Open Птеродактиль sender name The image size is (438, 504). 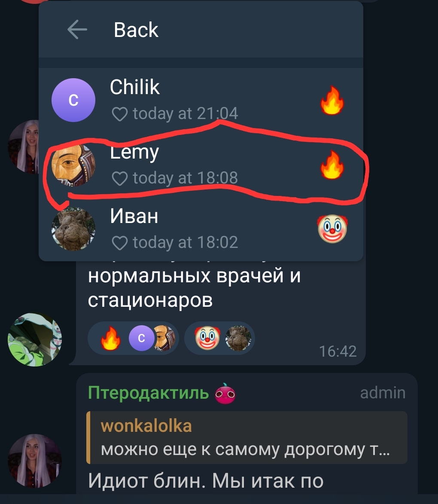(148, 392)
